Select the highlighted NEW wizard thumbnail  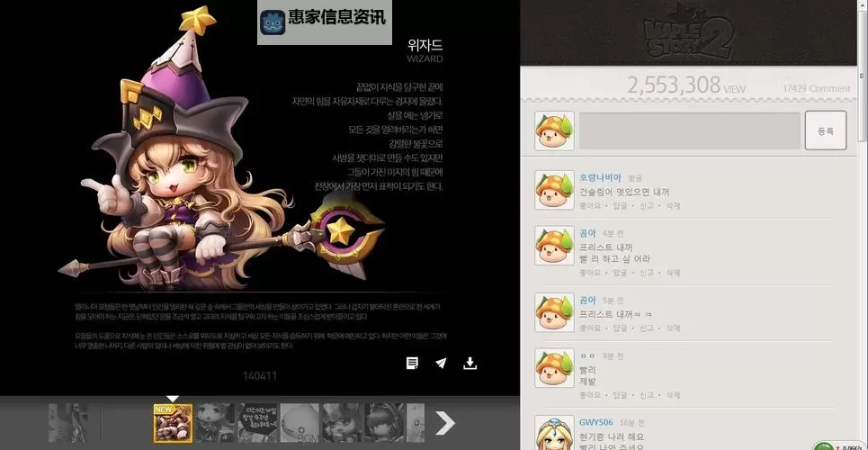pyautogui.click(x=174, y=423)
